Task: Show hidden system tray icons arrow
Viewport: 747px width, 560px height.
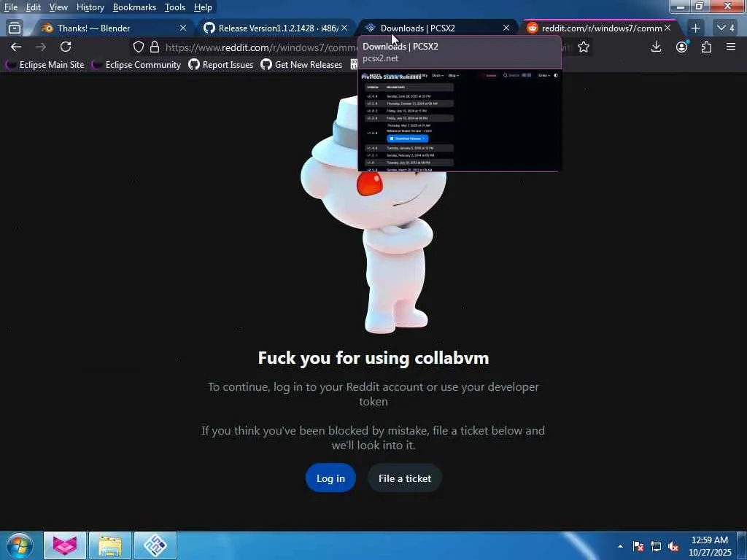Action: pyautogui.click(x=620, y=546)
